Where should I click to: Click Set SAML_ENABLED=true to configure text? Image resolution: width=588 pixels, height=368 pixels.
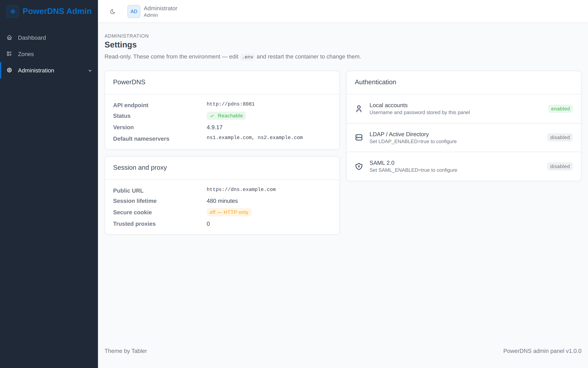[x=413, y=170]
